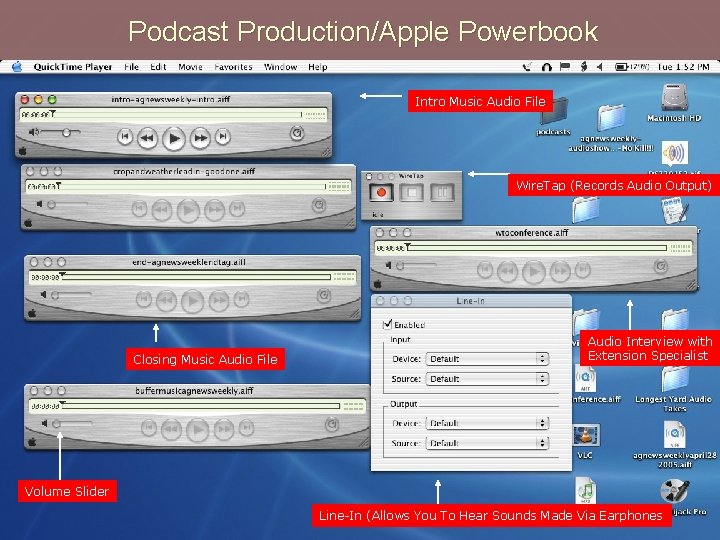Adjust volume slider in intro-agnewsweekly-intro.aiff player
Screen dimensions: 720x540
pyautogui.click(x=61, y=133)
